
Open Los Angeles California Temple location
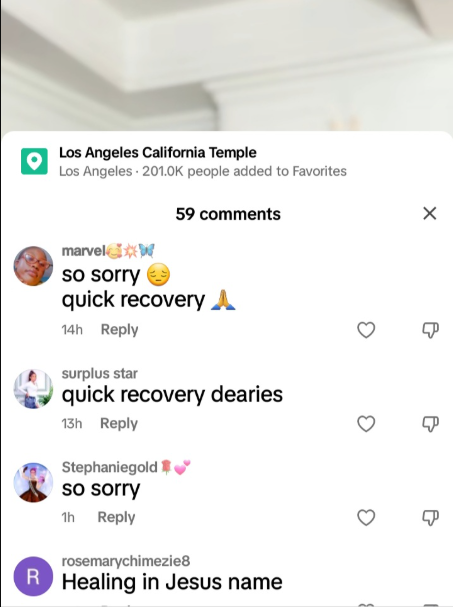pos(158,153)
